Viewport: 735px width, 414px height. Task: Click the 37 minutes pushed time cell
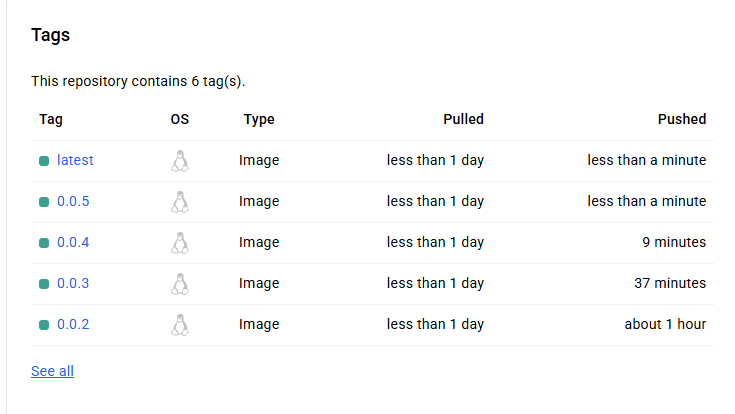pyautogui.click(x=670, y=283)
